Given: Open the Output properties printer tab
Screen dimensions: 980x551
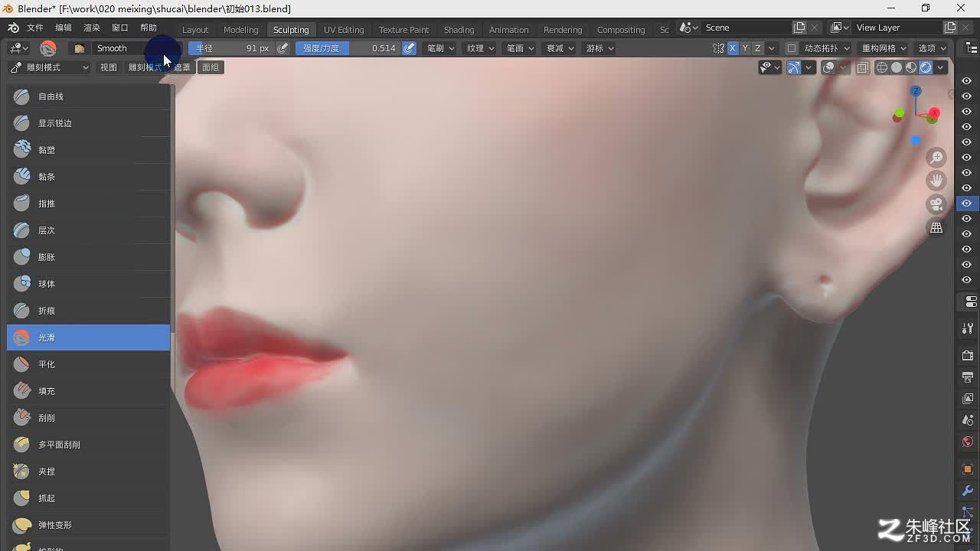Looking at the screenshot, I should [968, 377].
